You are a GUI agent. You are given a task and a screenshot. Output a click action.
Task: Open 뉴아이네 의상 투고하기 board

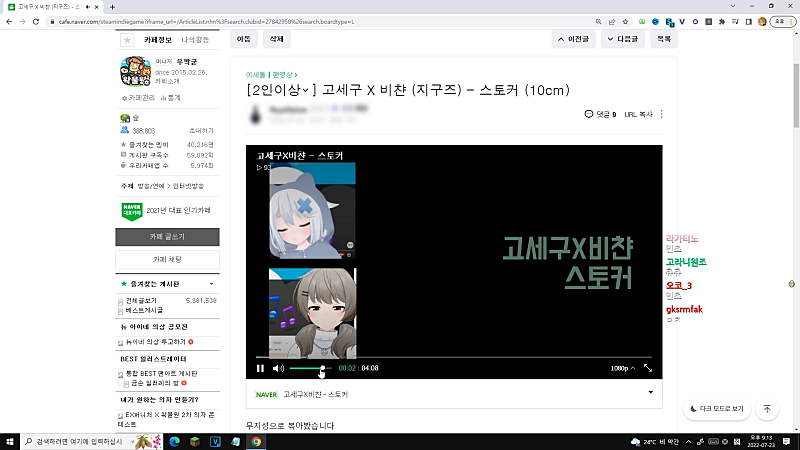click(x=156, y=342)
